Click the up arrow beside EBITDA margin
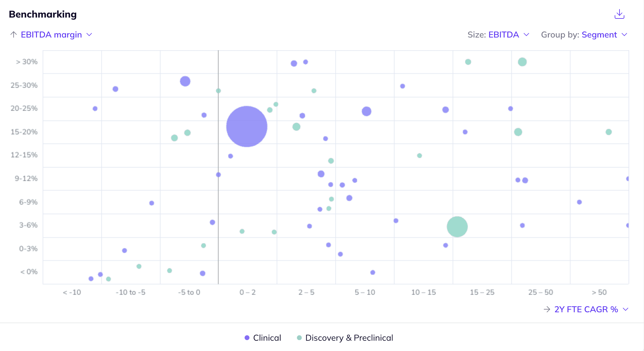 pyautogui.click(x=13, y=34)
